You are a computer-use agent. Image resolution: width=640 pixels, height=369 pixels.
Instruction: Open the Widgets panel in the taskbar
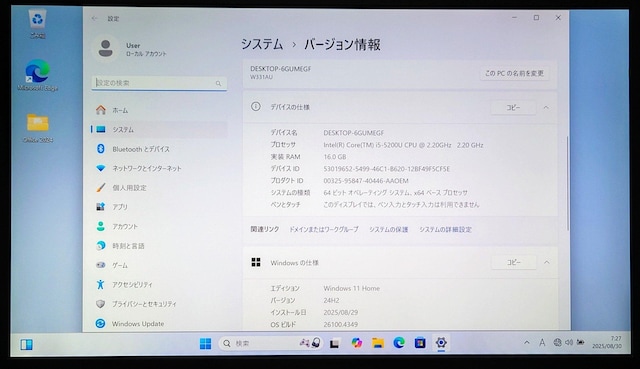[x=27, y=345]
